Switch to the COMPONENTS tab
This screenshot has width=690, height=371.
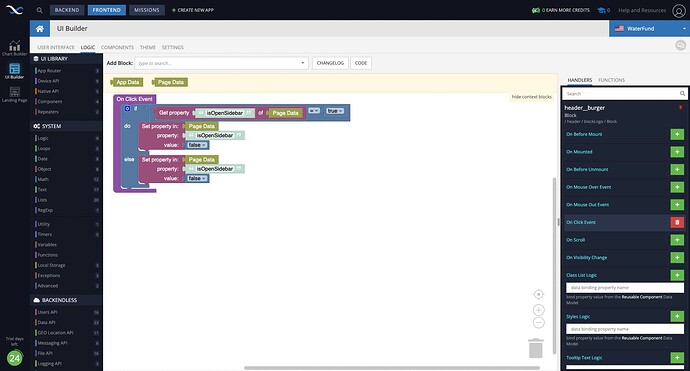pos(117,48)
